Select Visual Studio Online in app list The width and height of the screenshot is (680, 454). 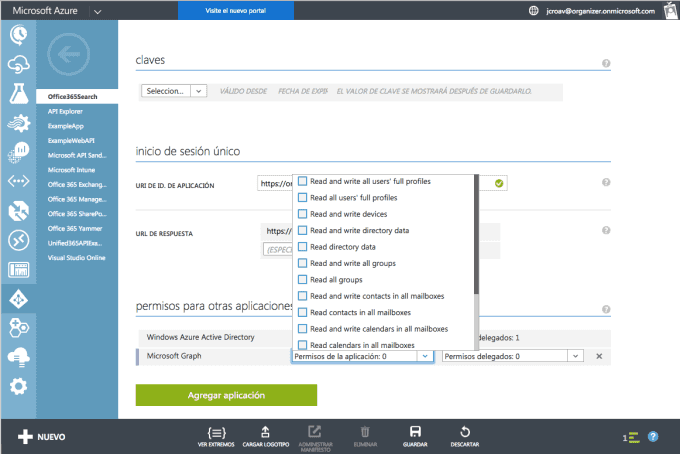click(76, 258)
